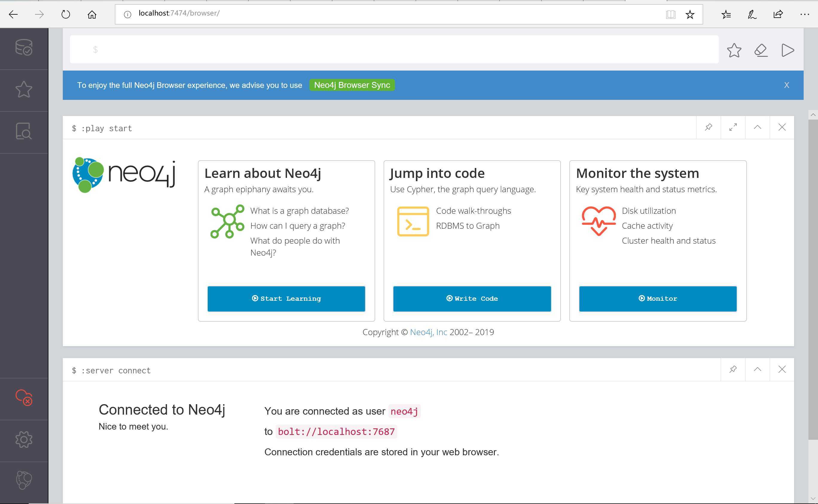Dismiss the Browser Sync banner
Screen dimensions: 818x504
pyautogui.click(x=787, y=85)
